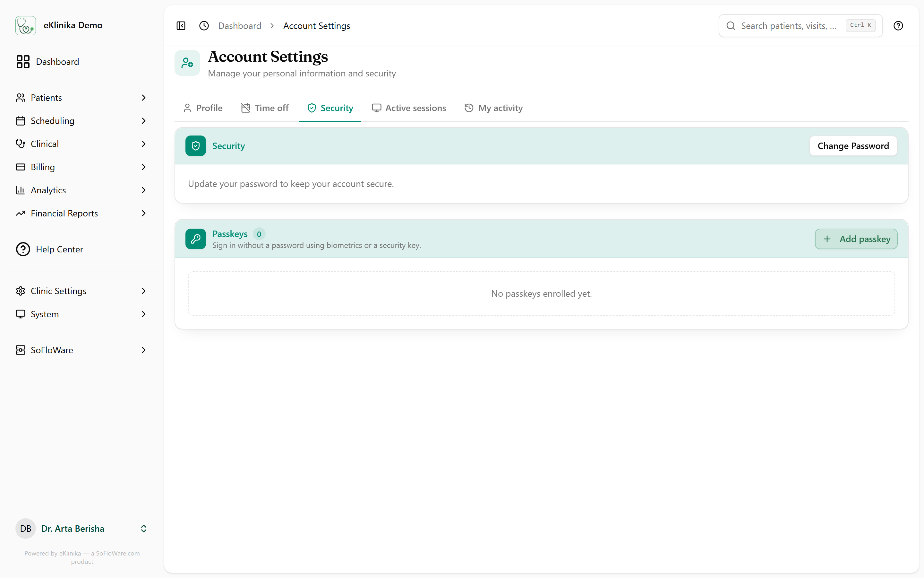Click the Financial Reports trend icon

pos(21,213)
